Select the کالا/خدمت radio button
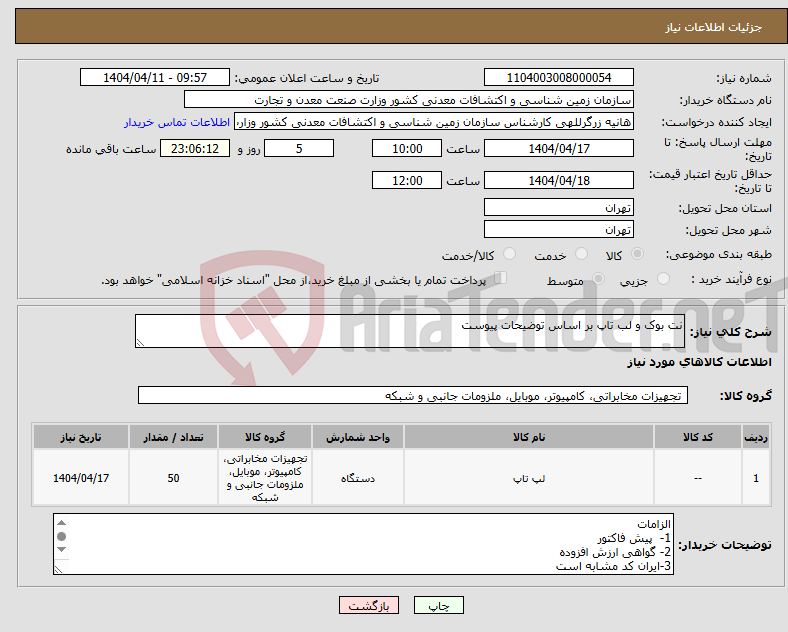Image resolution: width=788 pixels, height=632 pixels. pos(509,254)
